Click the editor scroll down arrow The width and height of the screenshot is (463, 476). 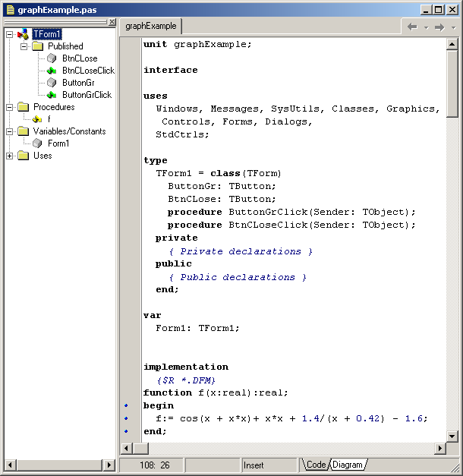[452, 437]
